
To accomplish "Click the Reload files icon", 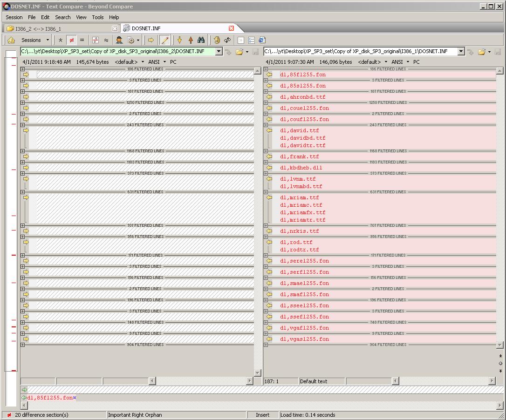I will click(227, 40).
